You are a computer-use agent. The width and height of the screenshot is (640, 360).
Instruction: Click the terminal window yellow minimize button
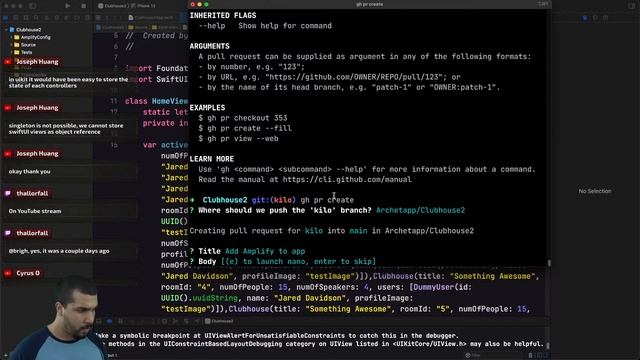pyautogui.click(x=199, y=4)
